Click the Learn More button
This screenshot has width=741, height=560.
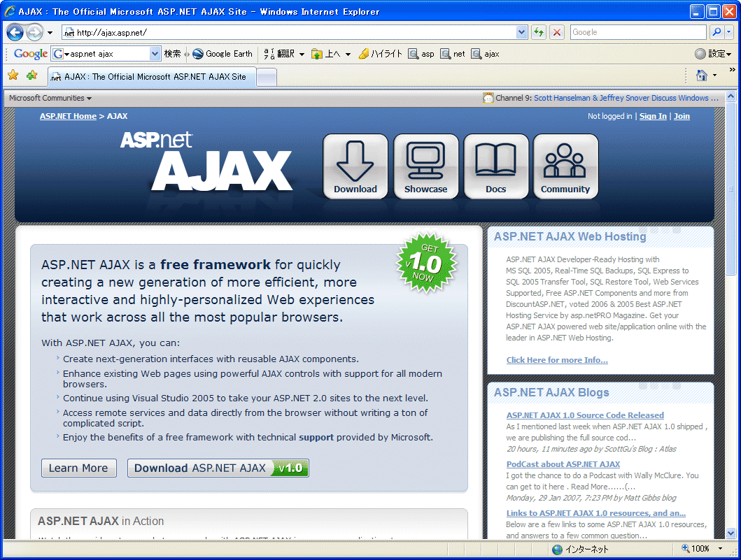tap(78, 468)
